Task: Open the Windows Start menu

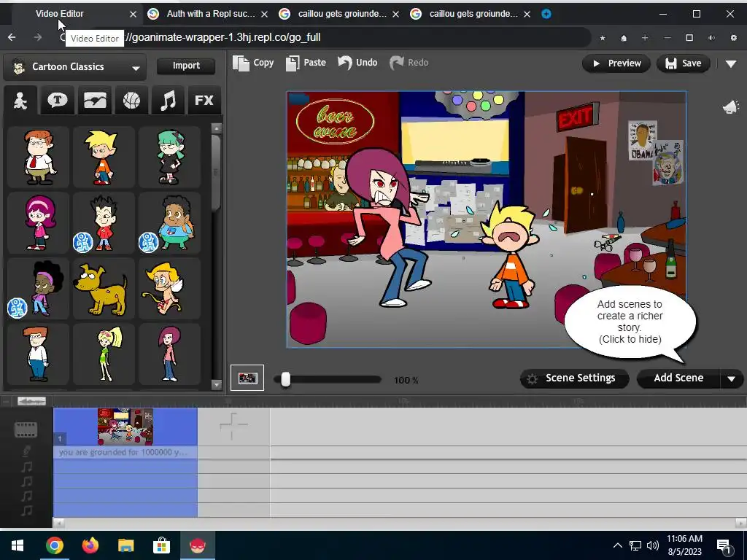Action: (x=18, y=545)
